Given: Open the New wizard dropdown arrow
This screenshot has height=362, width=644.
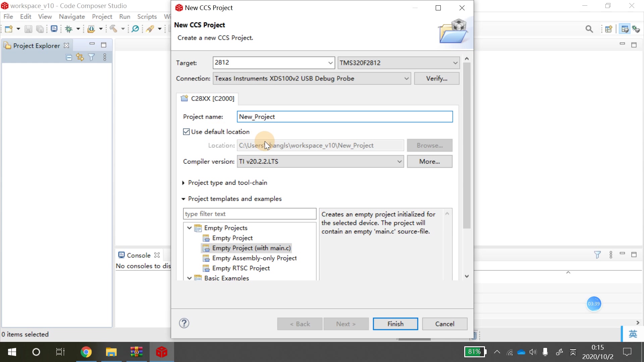Looking at the screenshot, I should tap(18, 29).
